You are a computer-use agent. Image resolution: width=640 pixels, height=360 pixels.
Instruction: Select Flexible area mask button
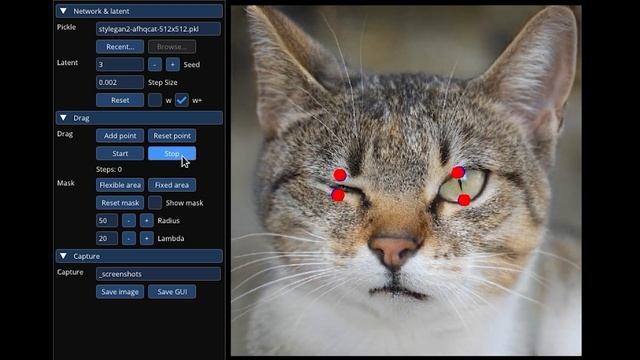pyautogui.click(x=120, y=185)
